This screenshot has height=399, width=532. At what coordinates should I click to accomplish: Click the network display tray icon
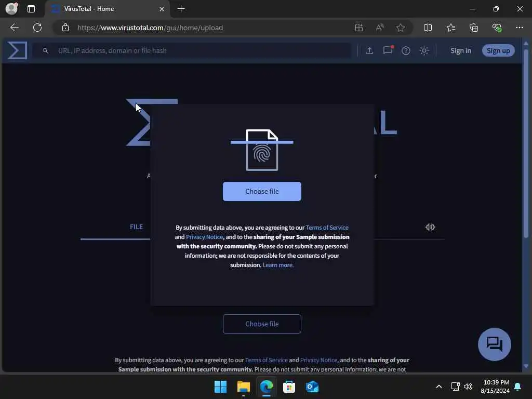455,387
